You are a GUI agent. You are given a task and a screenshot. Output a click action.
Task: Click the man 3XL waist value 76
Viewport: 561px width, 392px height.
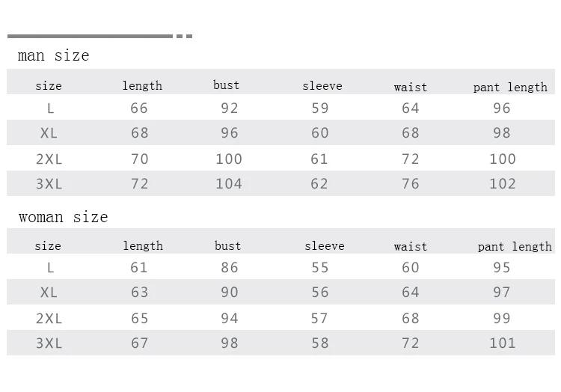411,184
